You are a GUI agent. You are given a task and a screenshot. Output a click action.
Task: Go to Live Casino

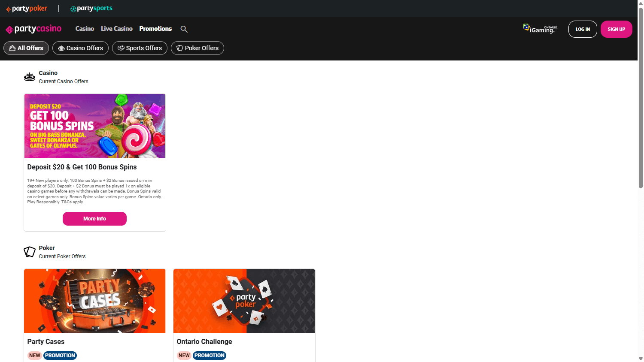pos(117,29)
